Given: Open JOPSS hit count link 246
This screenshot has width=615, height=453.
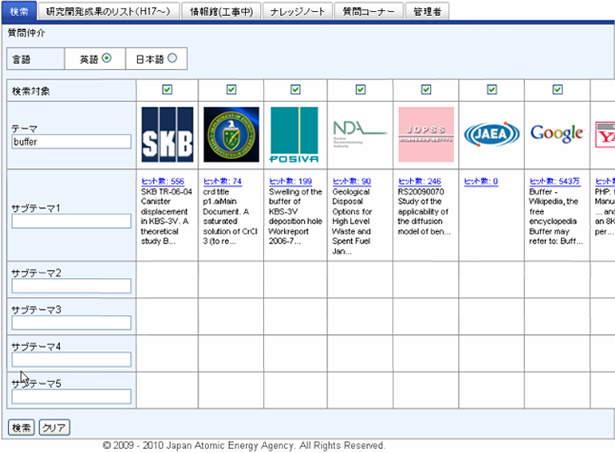Looking at the screenshot, I should [x=420, y=181].
